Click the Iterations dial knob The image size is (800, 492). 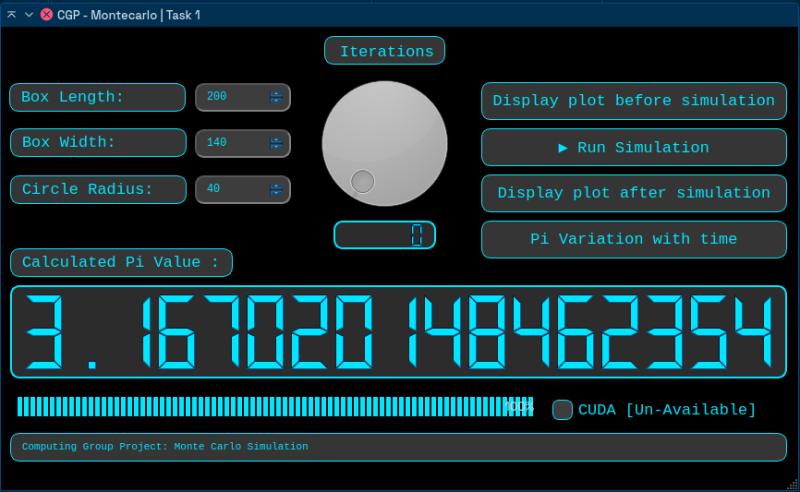(x=385, y=143)
